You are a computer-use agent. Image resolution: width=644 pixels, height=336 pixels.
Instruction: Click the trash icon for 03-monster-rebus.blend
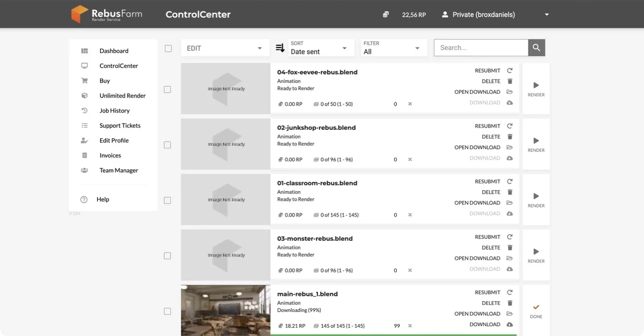coord(510,248)
